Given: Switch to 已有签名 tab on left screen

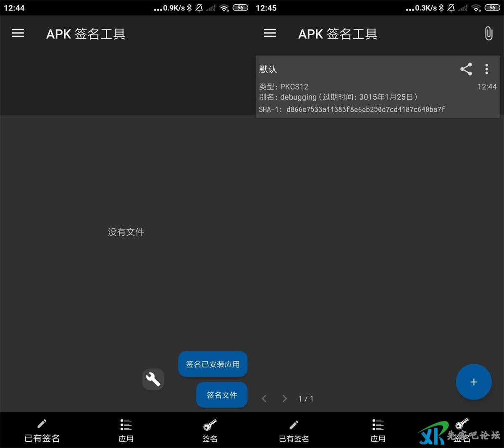Looking at the screenshot, I should pyautogui.click(x=42, y=431).
